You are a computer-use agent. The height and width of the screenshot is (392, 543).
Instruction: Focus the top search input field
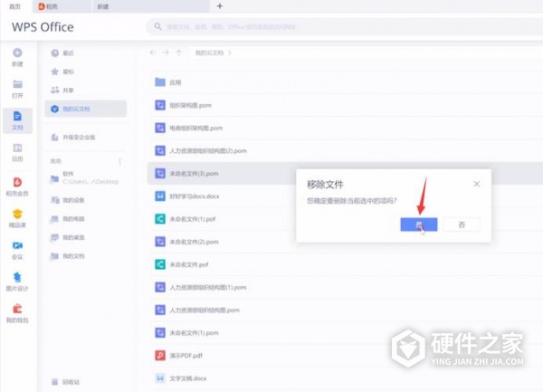345,26
